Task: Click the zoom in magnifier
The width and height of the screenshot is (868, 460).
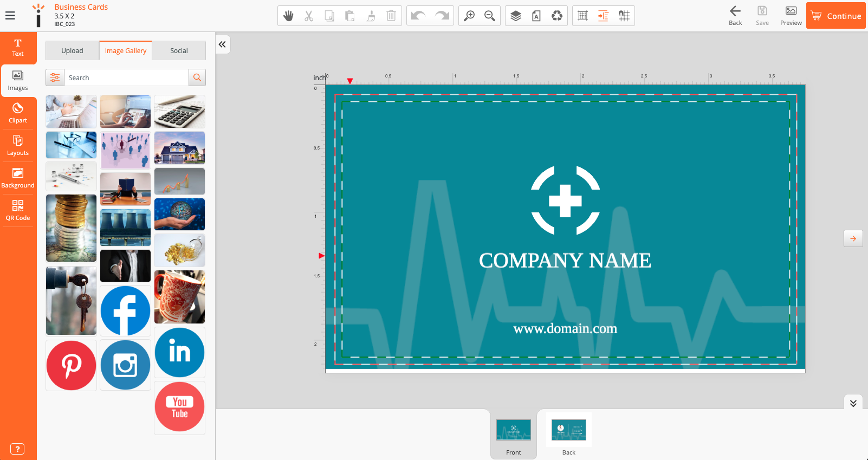Action: pos(469,16)
